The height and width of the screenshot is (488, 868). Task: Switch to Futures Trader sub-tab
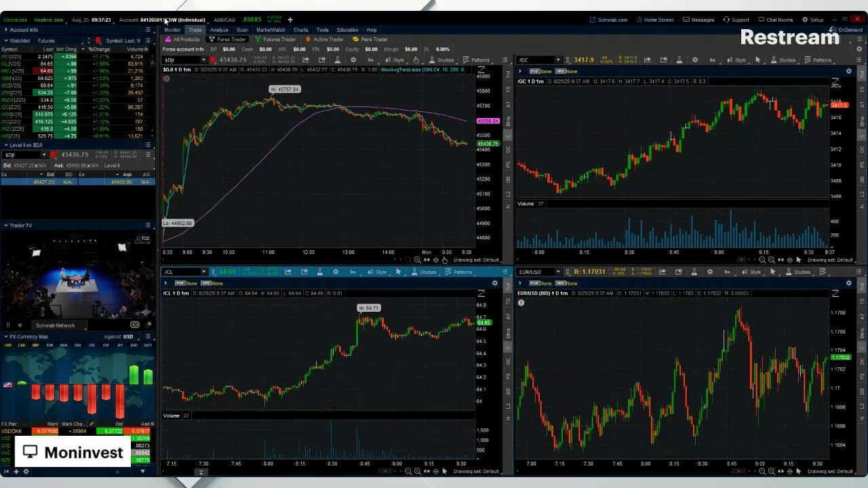(276, 39)
